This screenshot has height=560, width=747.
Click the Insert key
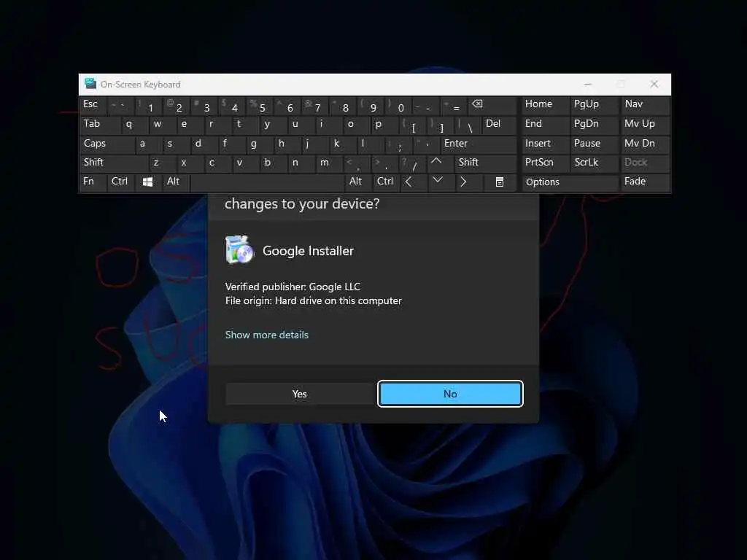tap(546, 144)
